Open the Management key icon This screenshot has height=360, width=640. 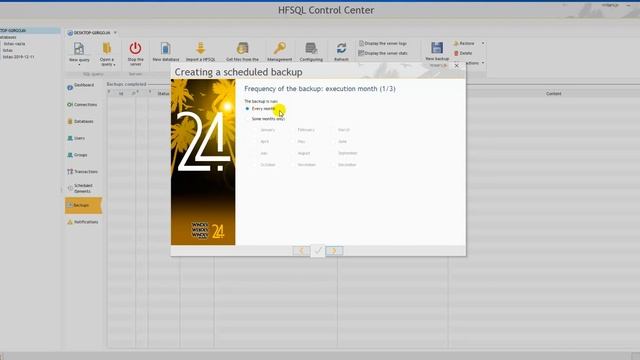tap(280, 48)
